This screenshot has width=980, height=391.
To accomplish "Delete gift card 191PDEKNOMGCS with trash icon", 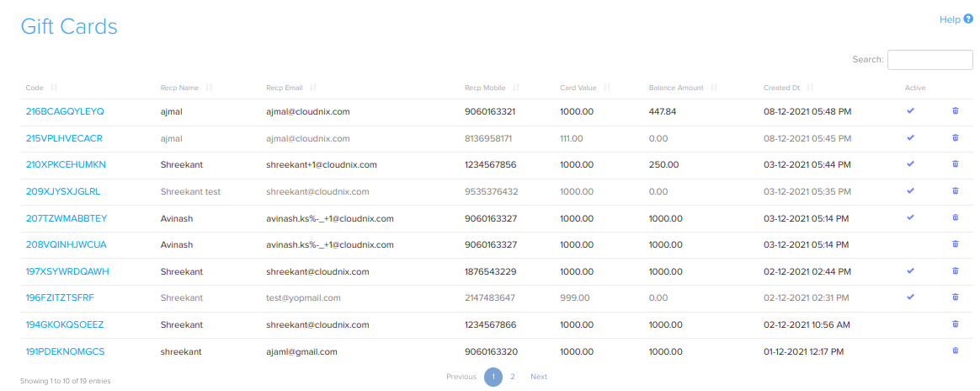I will (955, 351).
